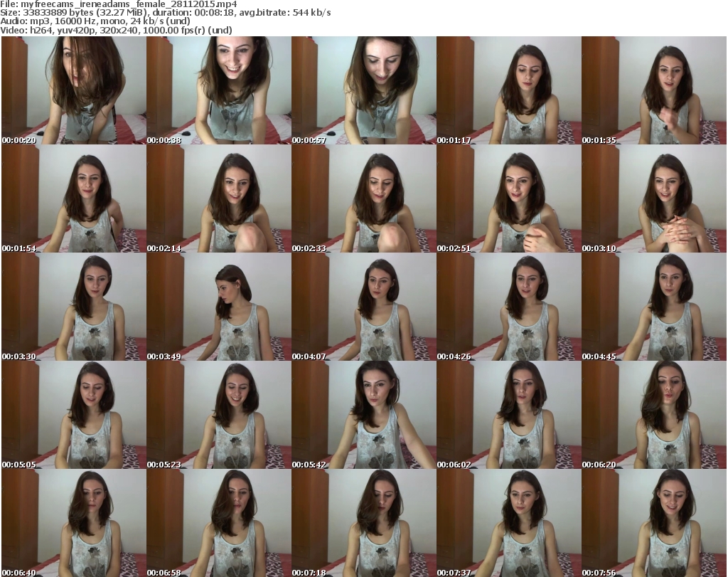The image size is (728, 577).
Task: Open the thumbnail frame stamped 00:07:56
Action: pos(654,523)
